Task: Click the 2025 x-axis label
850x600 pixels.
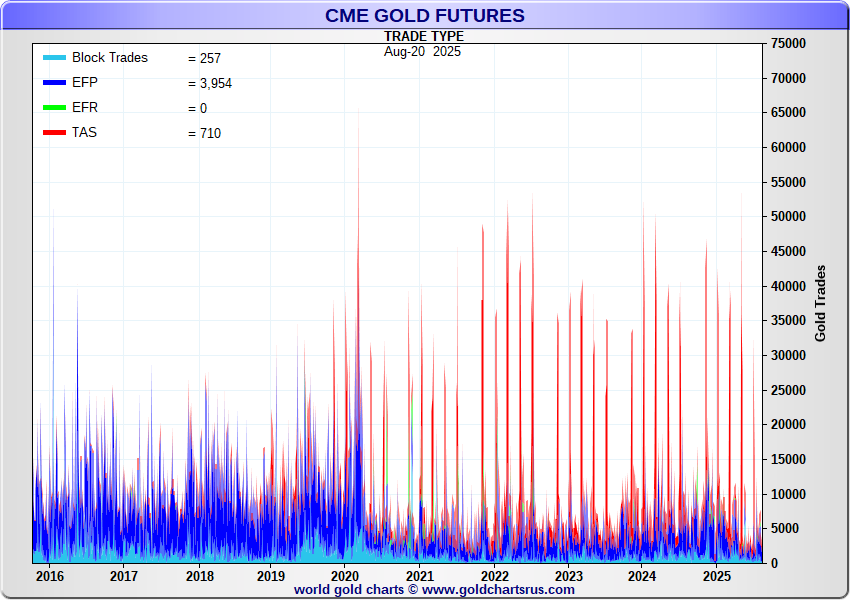Action: tap(717, 576)
